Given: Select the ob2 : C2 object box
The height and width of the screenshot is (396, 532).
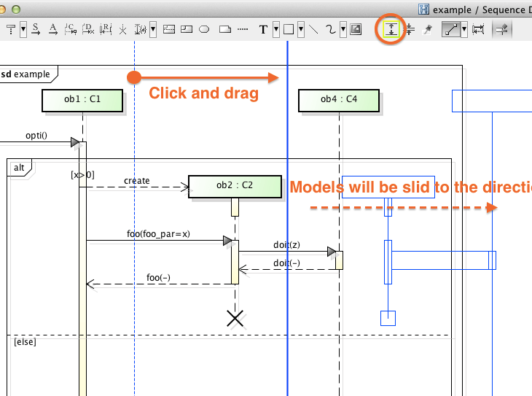Looking at the screenshot, I should (235, 186).
